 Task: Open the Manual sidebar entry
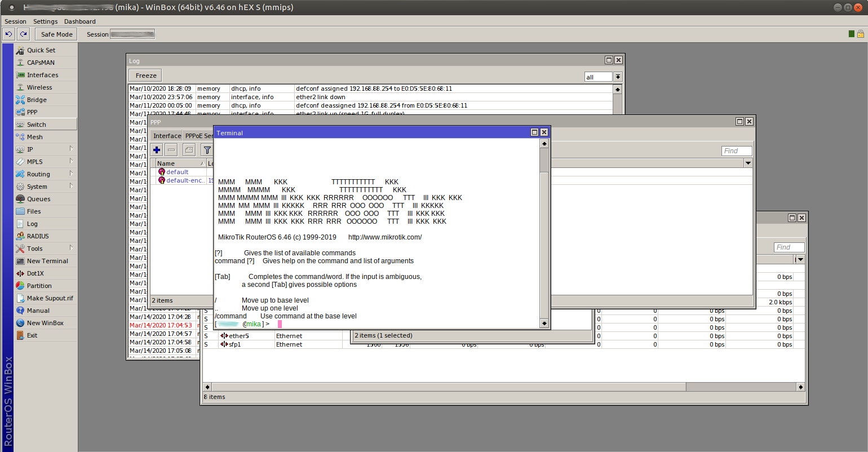(x=45, y=311)
